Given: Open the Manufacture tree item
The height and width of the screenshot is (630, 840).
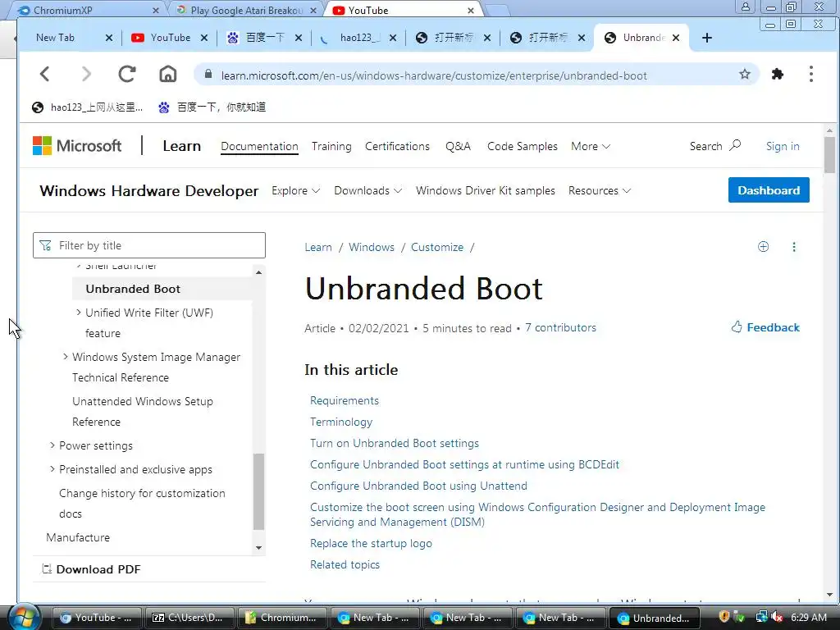Looking at the screenshot, I should (x=78, y=537).
